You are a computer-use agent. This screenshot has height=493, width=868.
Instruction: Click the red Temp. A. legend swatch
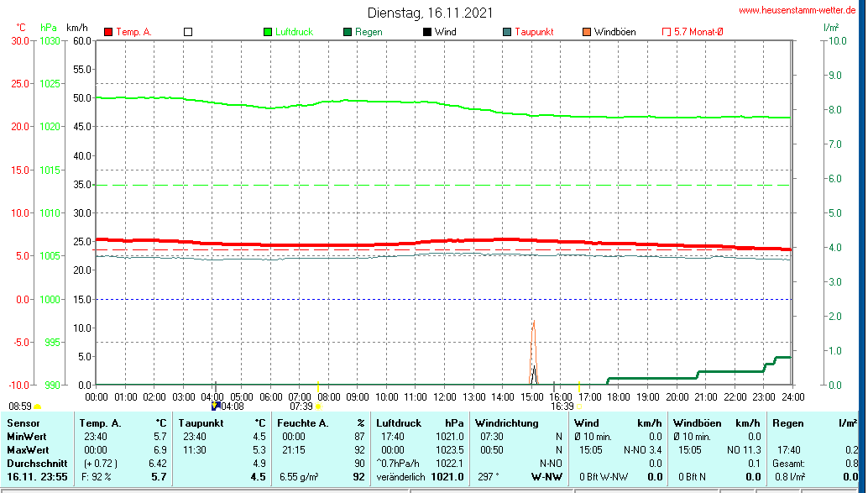pos(108,32)
